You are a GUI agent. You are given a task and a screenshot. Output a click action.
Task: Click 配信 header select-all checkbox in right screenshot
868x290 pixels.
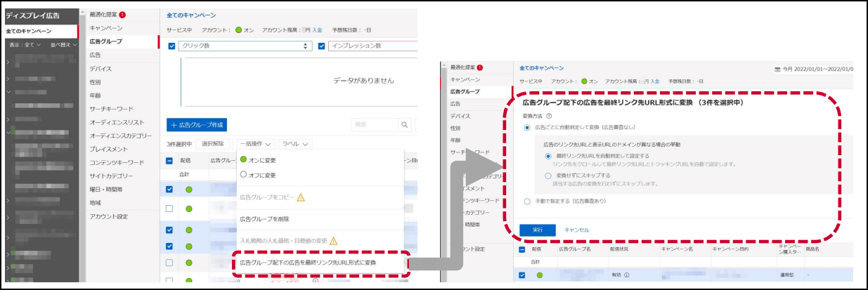pyautogui.click(x=522, y=249)
